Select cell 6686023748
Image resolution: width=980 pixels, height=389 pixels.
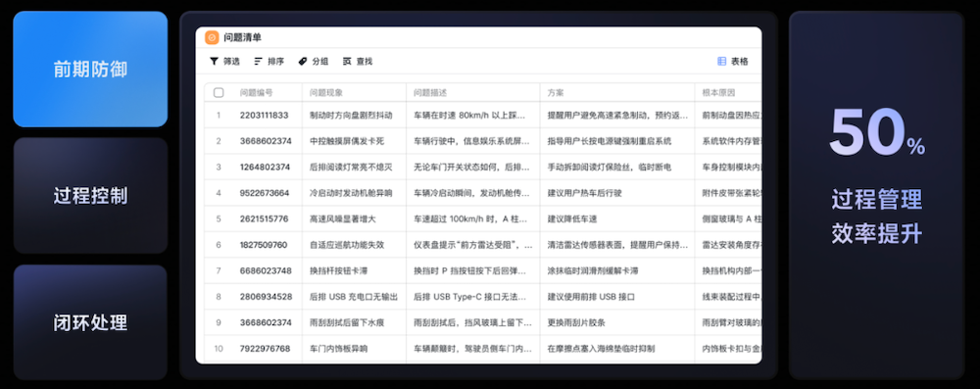266,270
